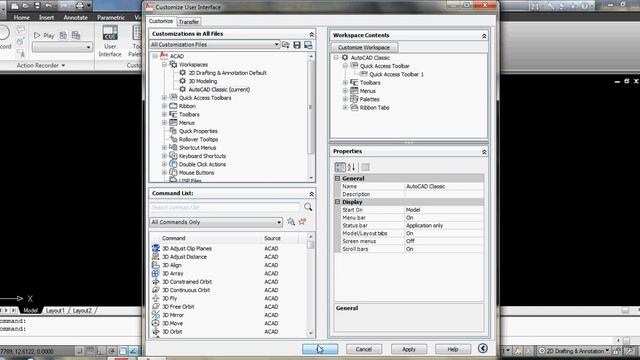Click the create new command star icon
Screen dimensions: 640x360
[x=302, y=222]
